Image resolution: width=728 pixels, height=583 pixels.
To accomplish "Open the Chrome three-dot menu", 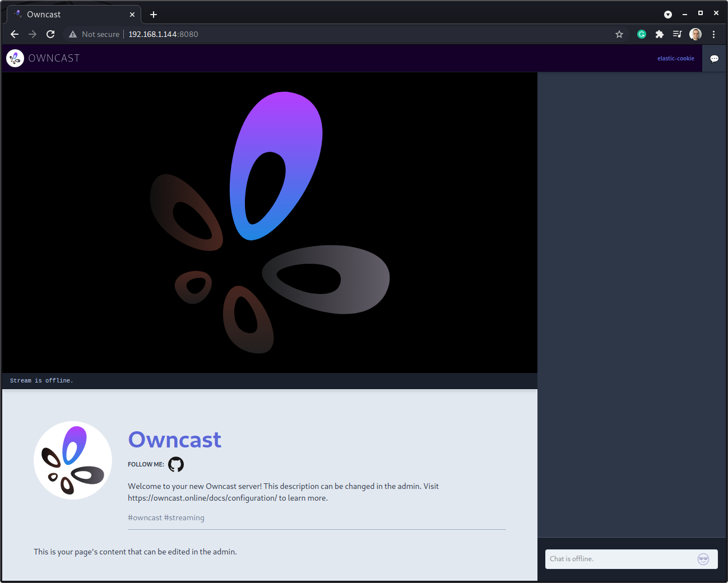I will (x=713, y=34).
